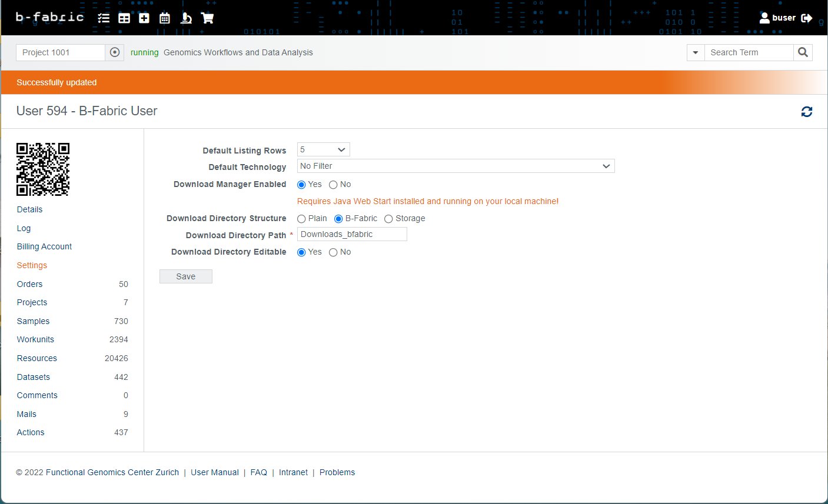The height and width of the screenshot is (504, 828).
Task: Click the table grid icon in header
Action: (124, 18)
